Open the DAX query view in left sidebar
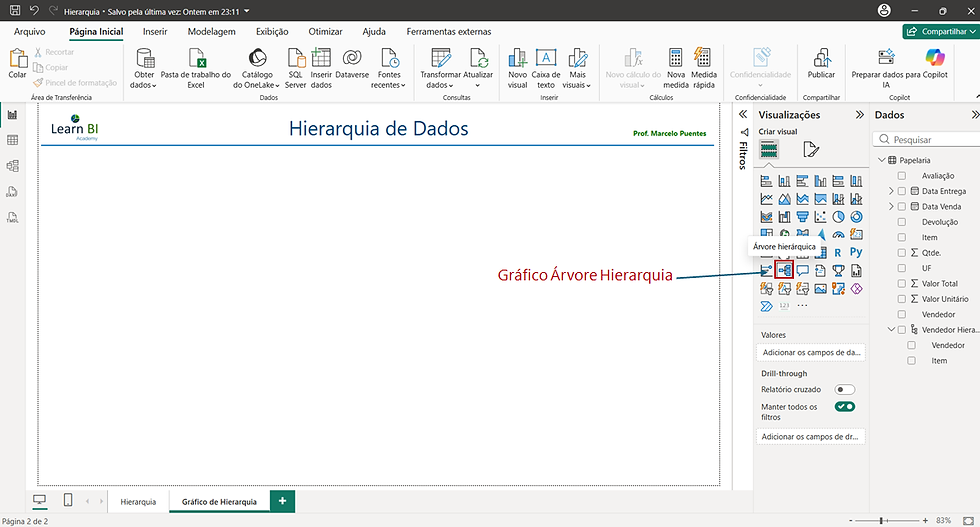The width and height of the screenshot is (980, 527). point(12,192)
